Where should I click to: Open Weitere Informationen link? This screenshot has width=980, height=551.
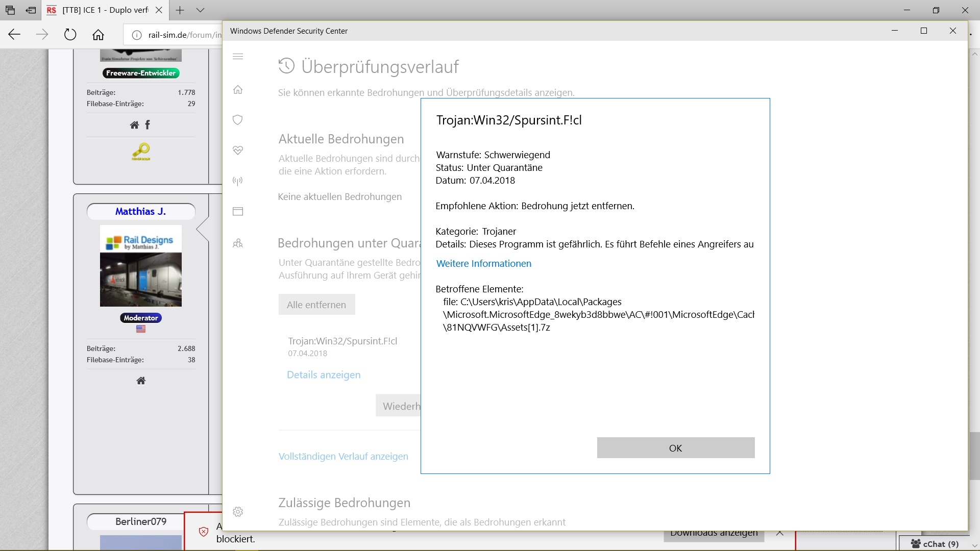(484, 264)
